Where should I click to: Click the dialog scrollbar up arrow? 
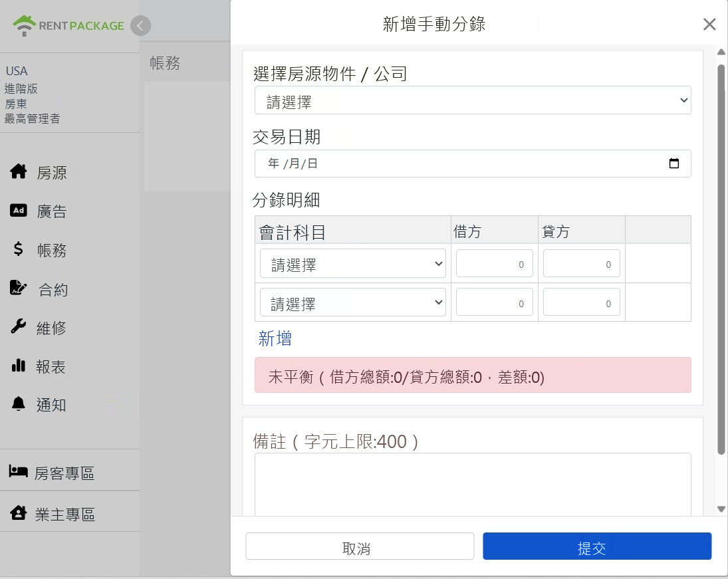[721, 52]
